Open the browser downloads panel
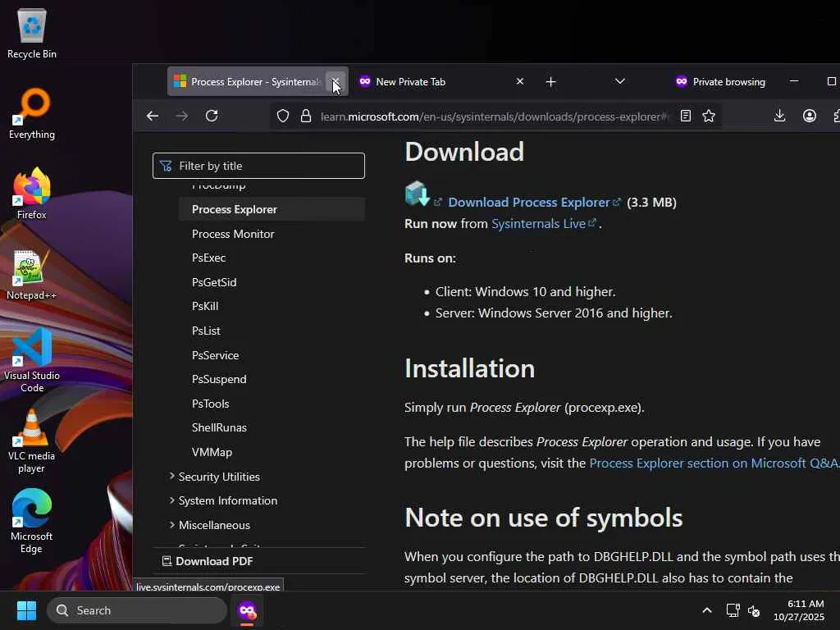The height and width of the screenshot is (630, 840). (780, 116)
